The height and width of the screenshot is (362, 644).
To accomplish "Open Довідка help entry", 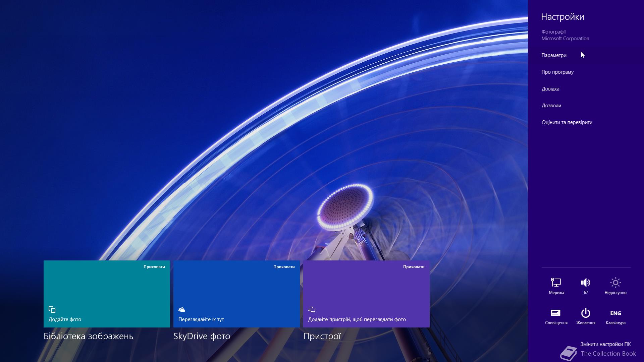I will pos(550,89).
